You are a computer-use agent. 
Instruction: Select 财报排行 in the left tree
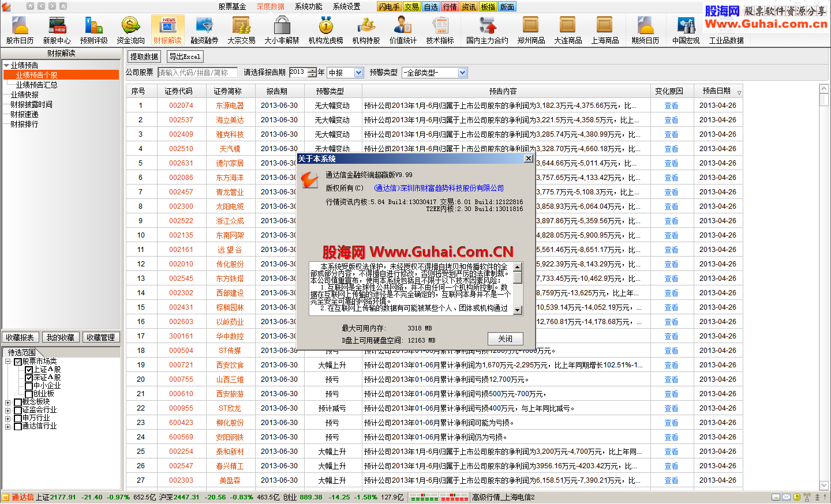tap(24, 124)
